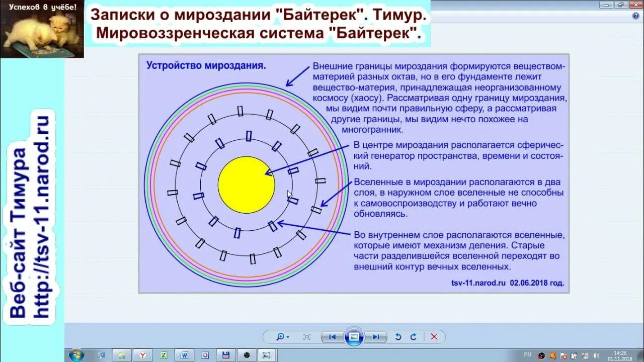Open the network icon in system tray
644x362 pixels.
585,355
